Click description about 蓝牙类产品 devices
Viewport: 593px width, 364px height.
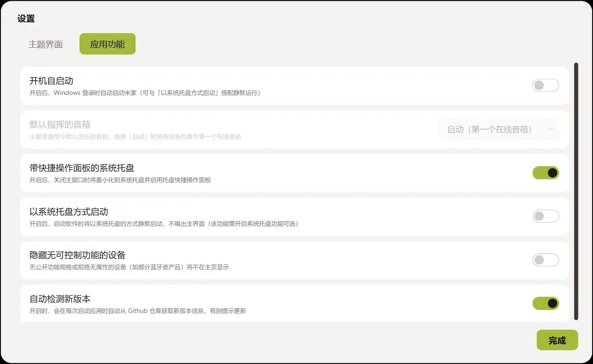[129, 267]
